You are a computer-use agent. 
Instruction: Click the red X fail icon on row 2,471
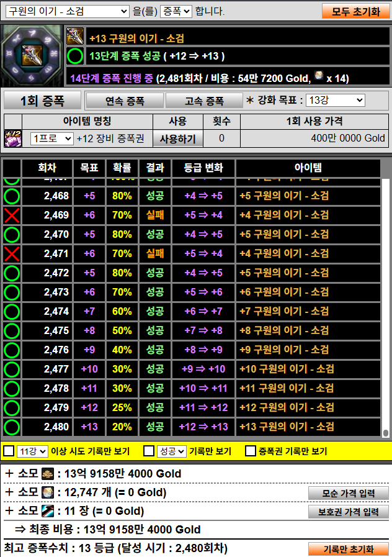12,254
